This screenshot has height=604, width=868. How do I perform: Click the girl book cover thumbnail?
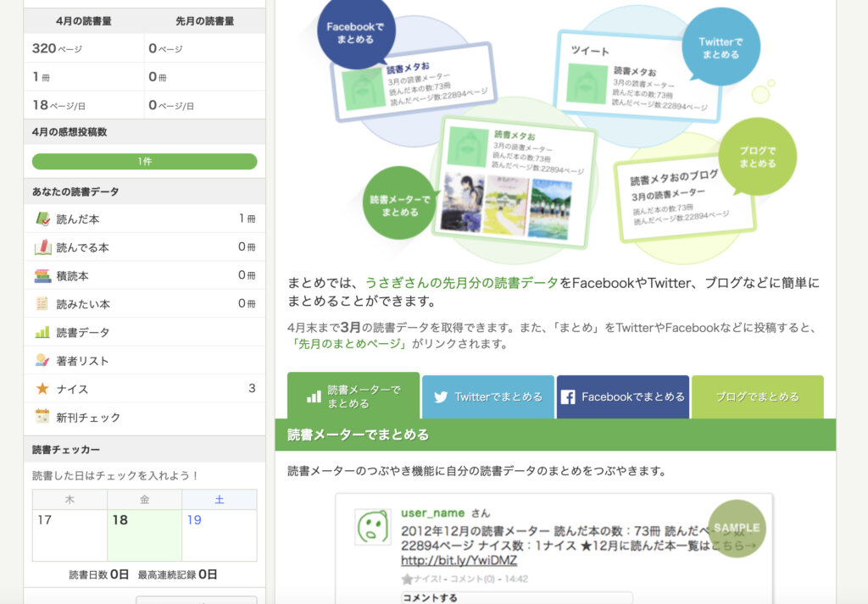(462, 202)
